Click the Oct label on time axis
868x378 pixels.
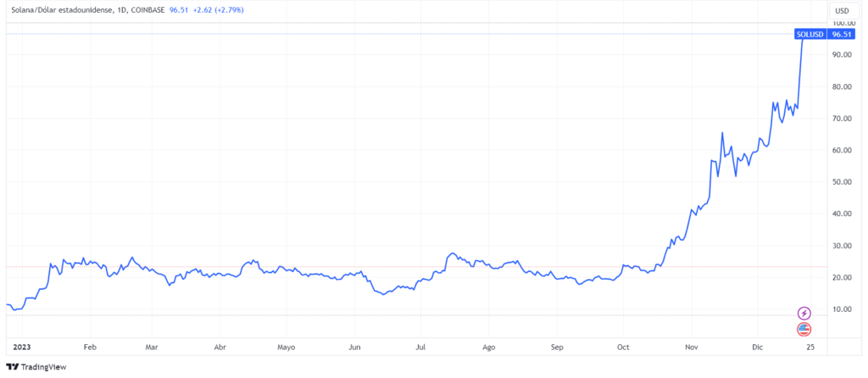coord(623,347)
